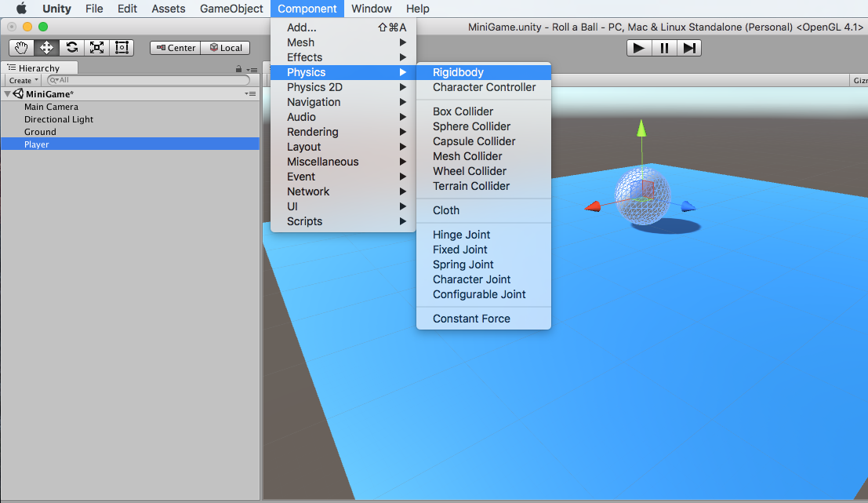Collapse the MiniGame scene foldout
Screen dimensions: 868x503
pos(7,94)
